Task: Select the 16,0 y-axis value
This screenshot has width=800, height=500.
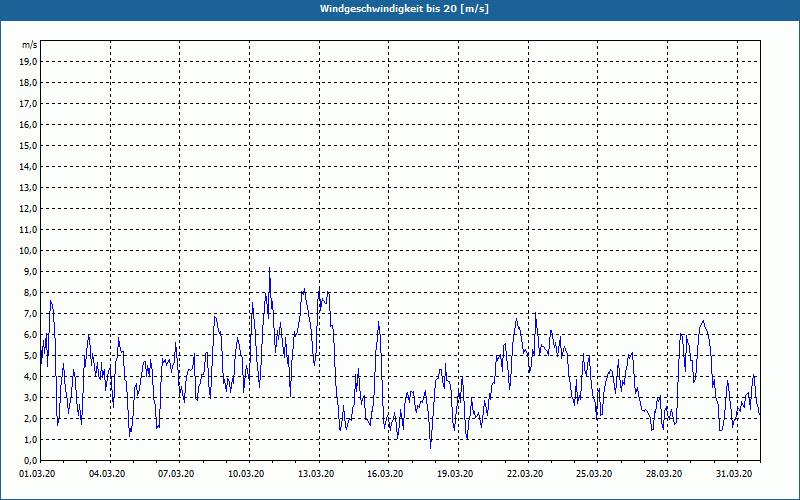Action: click(x=28, y=124)
